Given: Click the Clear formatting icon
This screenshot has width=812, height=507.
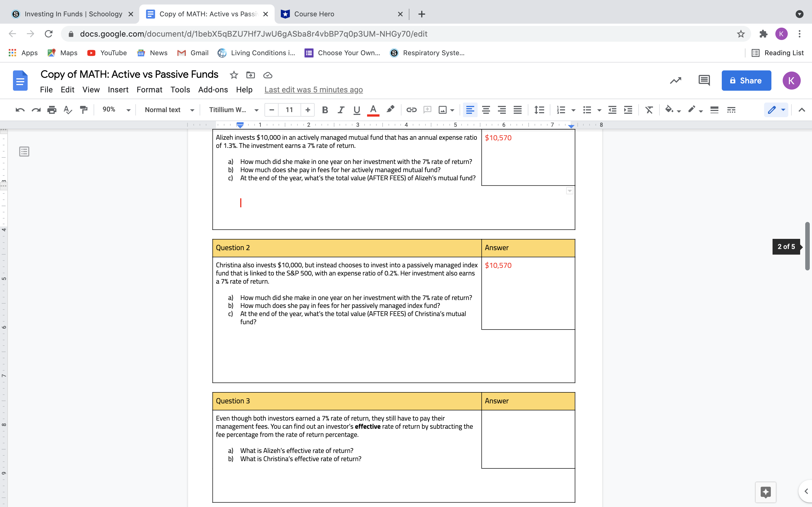Looking at the screenshot, I should tap(649, 110).
